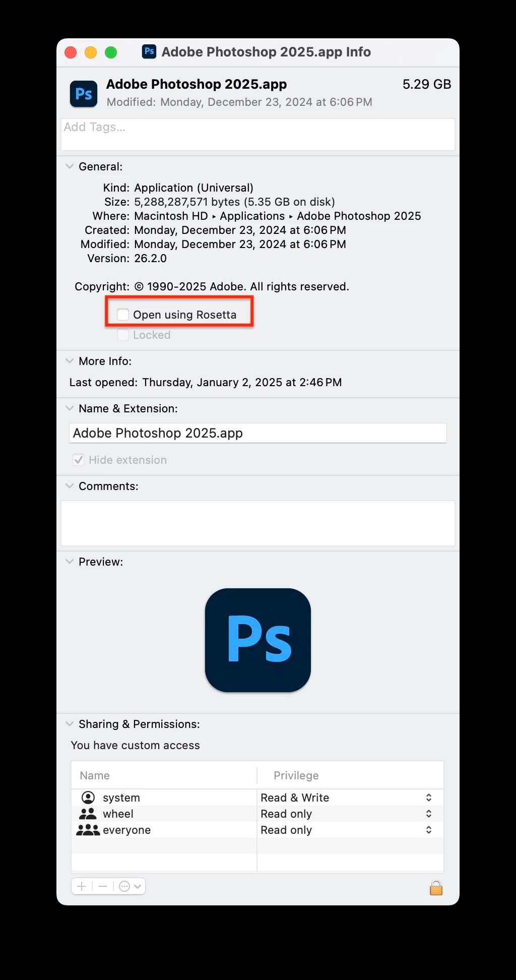
Task: Remove a user with the minus button
Action: point(103,886)
